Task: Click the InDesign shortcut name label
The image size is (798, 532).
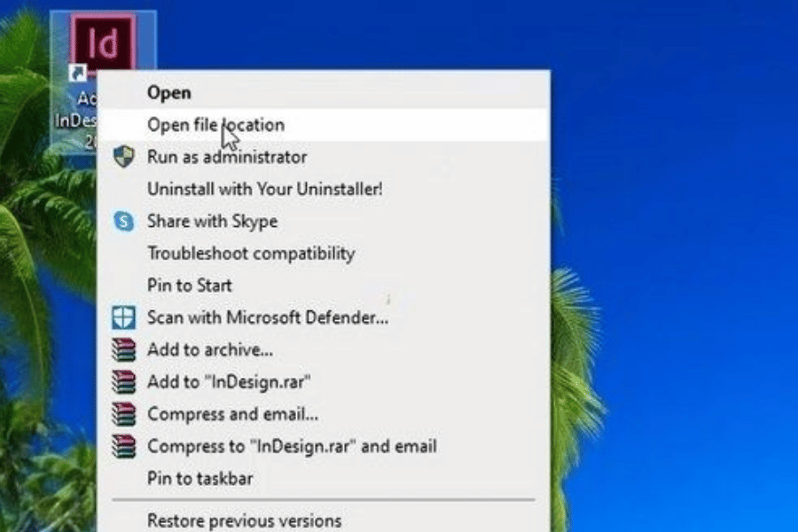Action: (73, 121)
